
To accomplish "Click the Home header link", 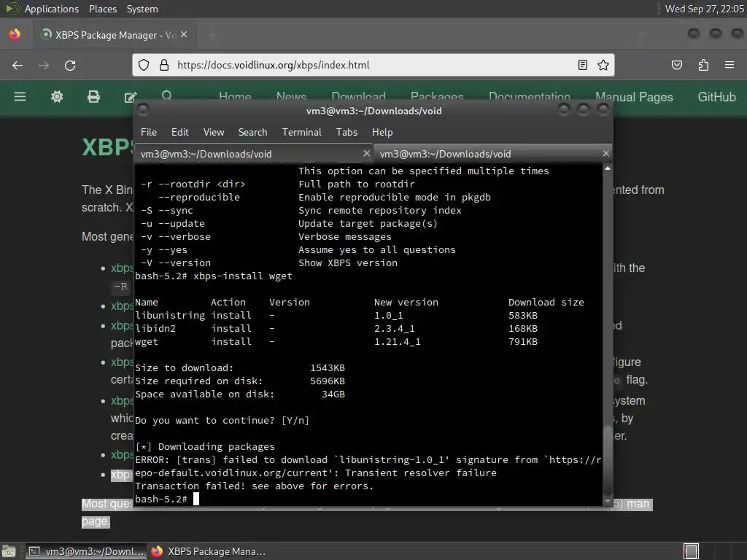I will coord(235,97).
